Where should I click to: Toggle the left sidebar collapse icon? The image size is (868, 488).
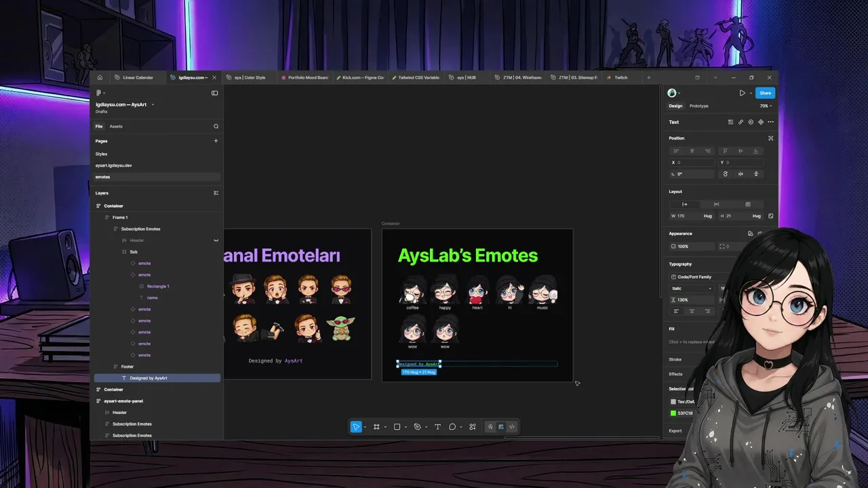tap(214, 93)
